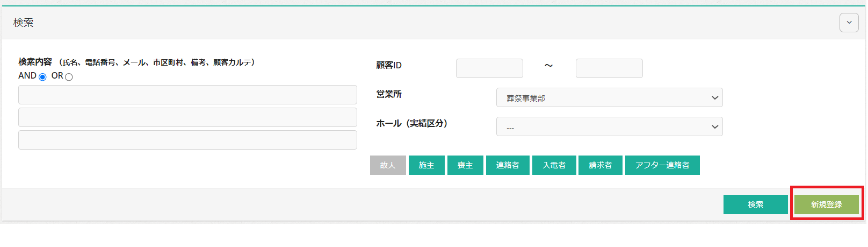Toggle the 故人 filter button
The image size is (868, 247).
point(387,165)
